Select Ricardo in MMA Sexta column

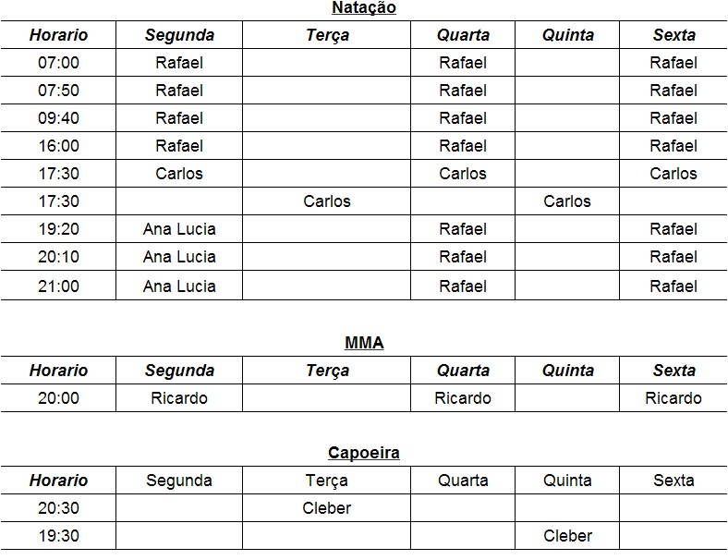coord(673,398)
